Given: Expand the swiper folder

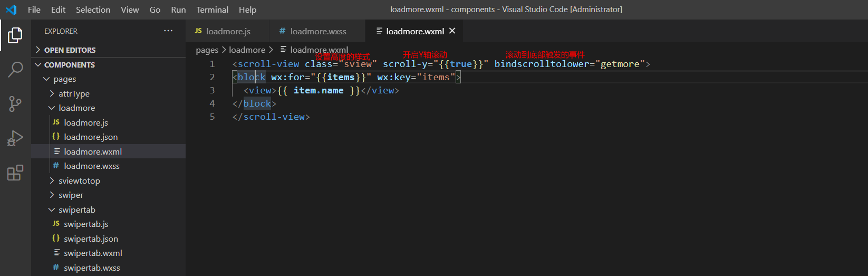Looking at the screenshot, I should tap(52, 195).
